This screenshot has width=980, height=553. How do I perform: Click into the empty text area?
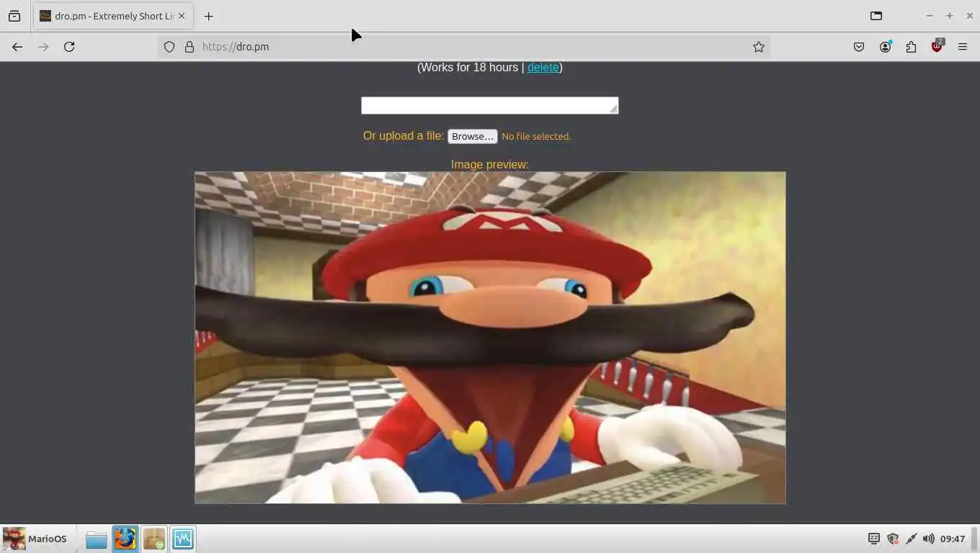coord(490,106)
